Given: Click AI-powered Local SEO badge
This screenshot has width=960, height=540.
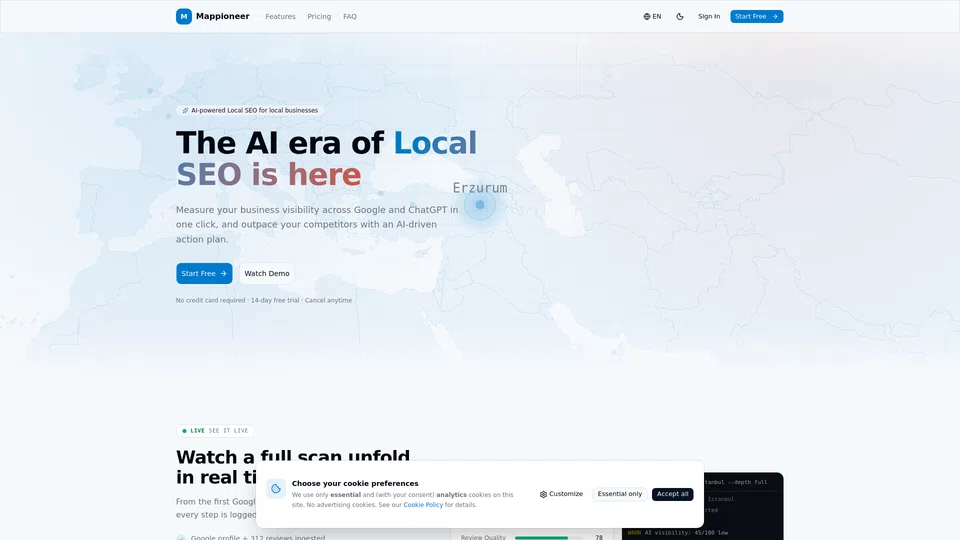Looking at the screenshot, I should 250,110.
